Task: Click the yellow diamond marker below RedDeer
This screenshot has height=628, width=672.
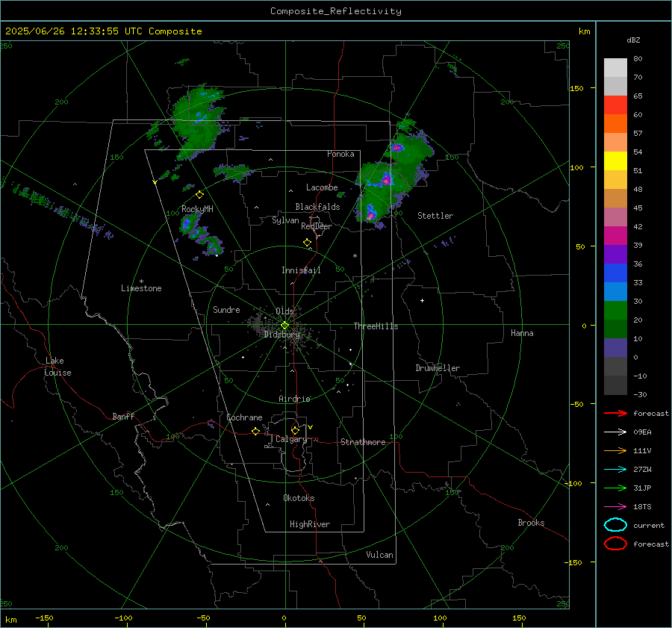Action: tap(308, 243)
